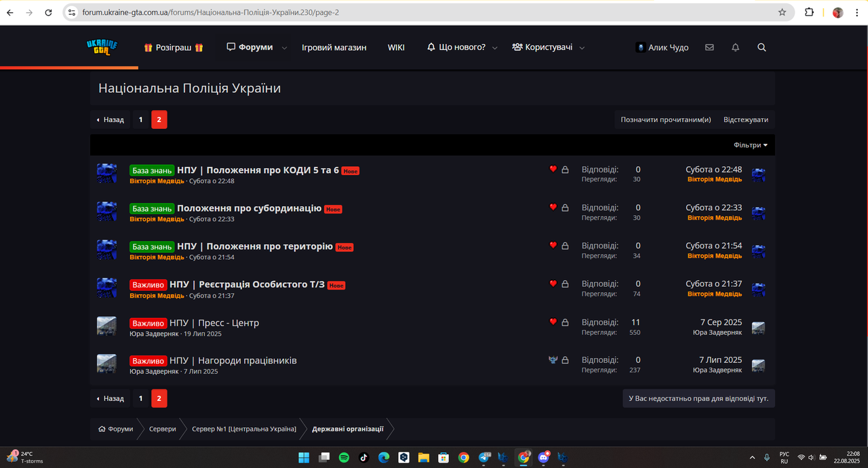The width and height of the screenshot is (868, 468).
Task: Open thread НПУ | Нагороди працівників
Action: (x=233, y=360)
